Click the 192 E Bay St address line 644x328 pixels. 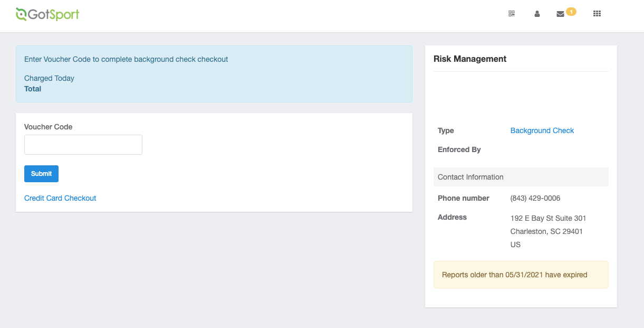(x=548, y=218)
